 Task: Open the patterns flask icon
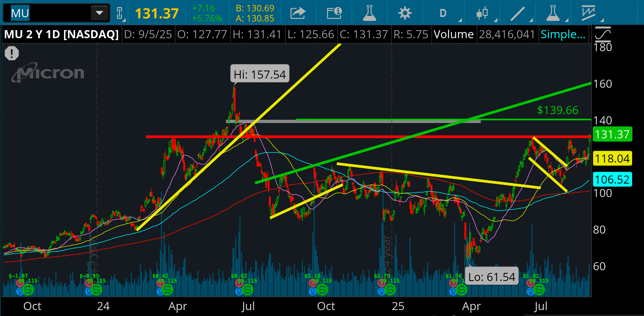pos(553,13)
